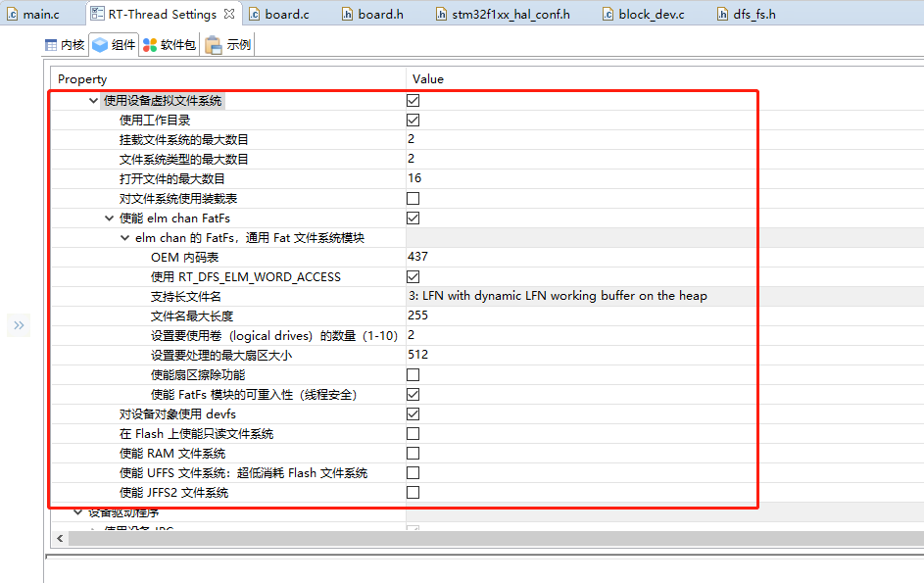Expand the collapsed left sidebar arrow
The height and width of the screenshot is (583, 924).
pos(18,324)
